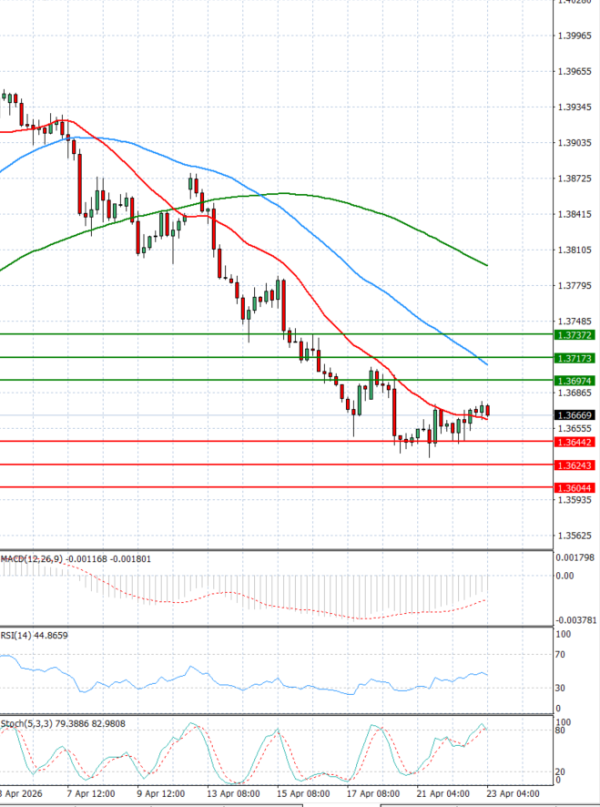Select the 23 Apr 04:00 time label
The height and width of the screenshot is (807, 600).
[514, 792]
